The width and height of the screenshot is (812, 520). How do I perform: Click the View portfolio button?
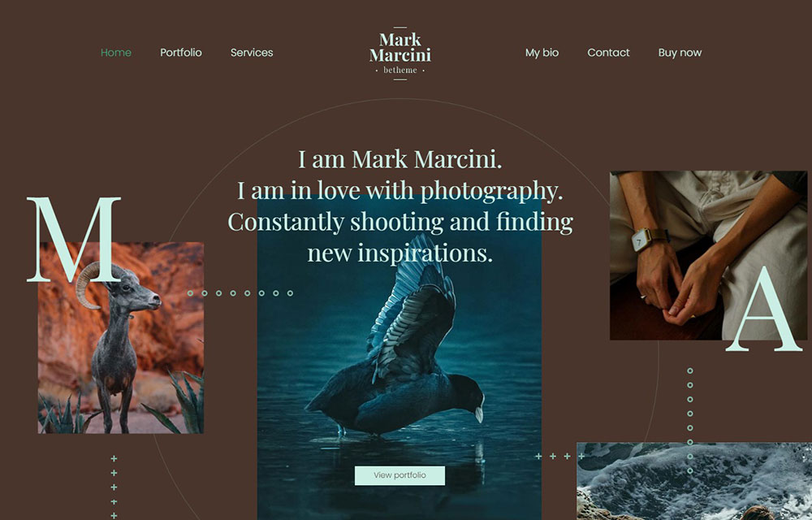pos(400,475)
